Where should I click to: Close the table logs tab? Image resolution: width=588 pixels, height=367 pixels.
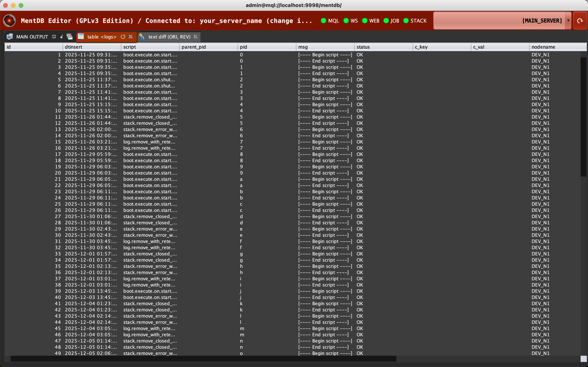pyautogui.click(x=131, y=37)
